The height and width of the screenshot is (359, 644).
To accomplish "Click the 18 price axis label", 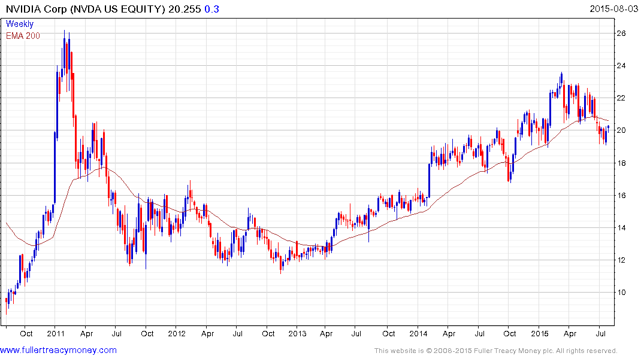I will pos(621,163).
